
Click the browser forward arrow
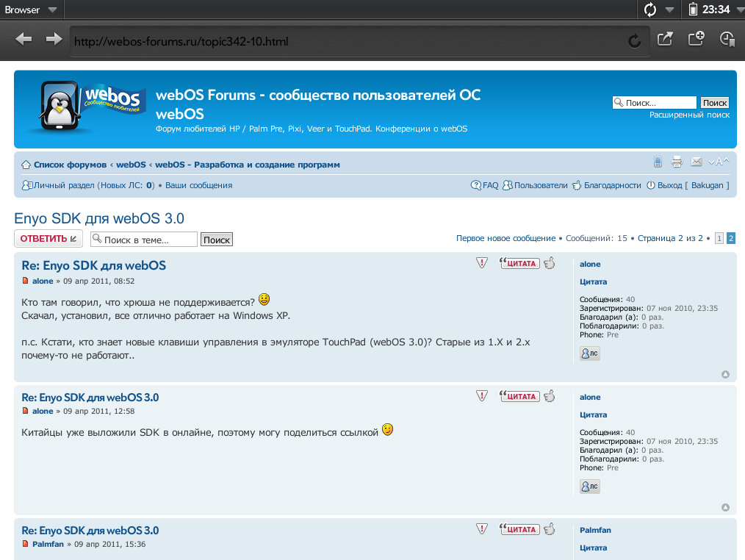54,40
